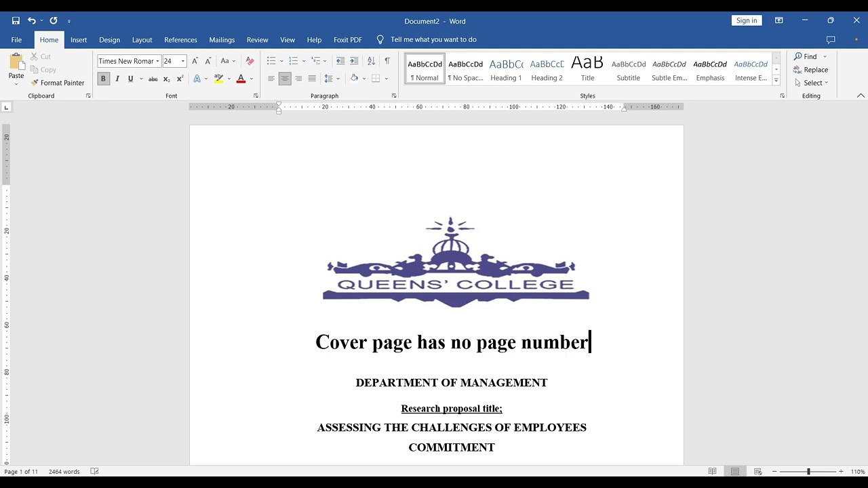Apply the Heading 1 style
This screenshot has width=868, height=488.
[506, 69]
